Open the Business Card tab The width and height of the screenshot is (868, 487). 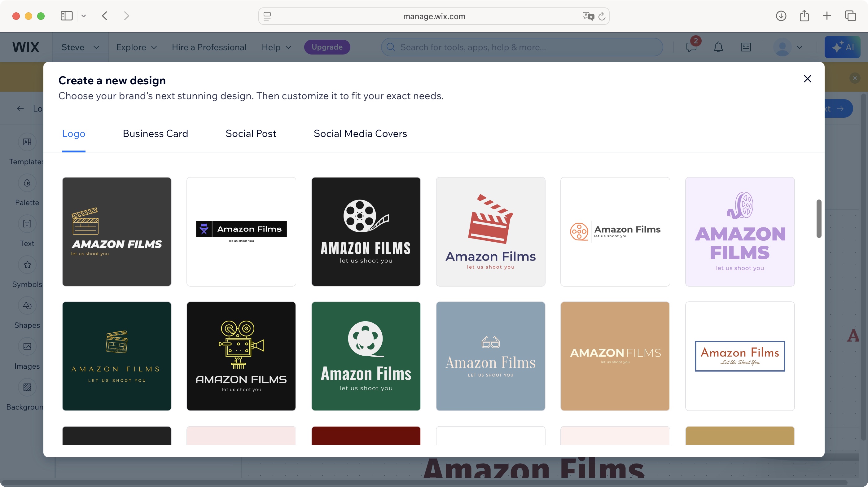155,134
